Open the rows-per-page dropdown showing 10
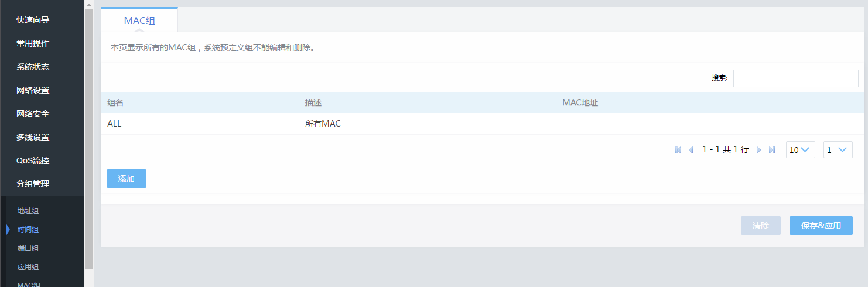 click(800, 150)
